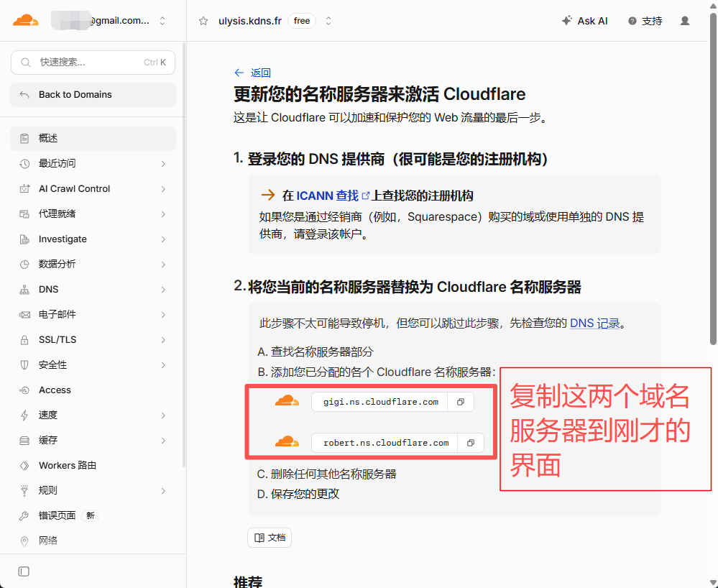Expand the Investigate chevron
Viewport: 718px width, 588px height.
pos(163,239)
